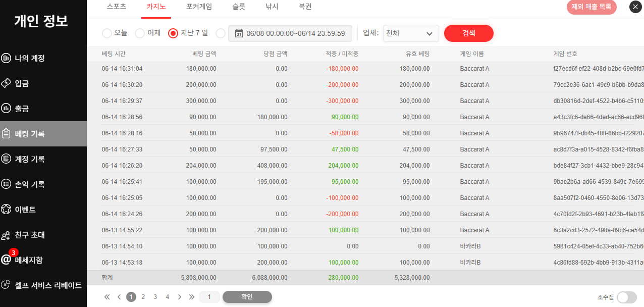Switch to the Sports (스포츠) tab
This screenshot has height=307, width=644.
117,7
